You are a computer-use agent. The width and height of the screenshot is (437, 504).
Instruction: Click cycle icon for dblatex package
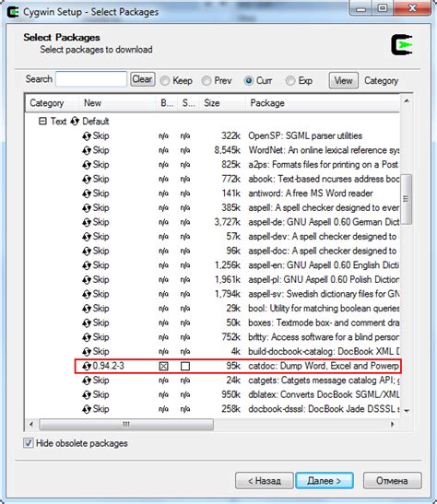click(x=87, y=394)
